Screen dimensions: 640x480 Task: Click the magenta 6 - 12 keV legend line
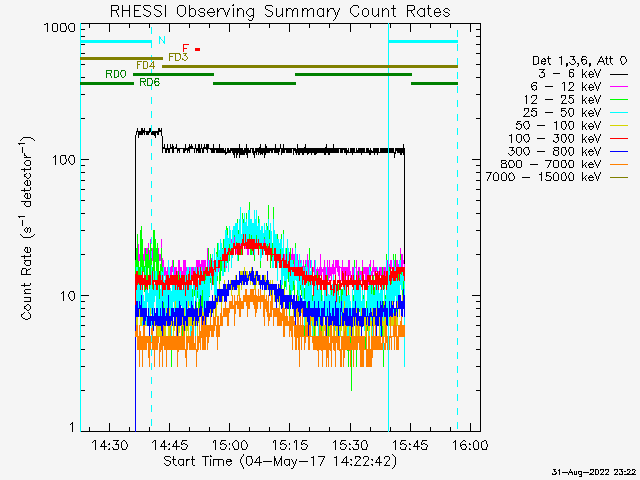[619, 87]
